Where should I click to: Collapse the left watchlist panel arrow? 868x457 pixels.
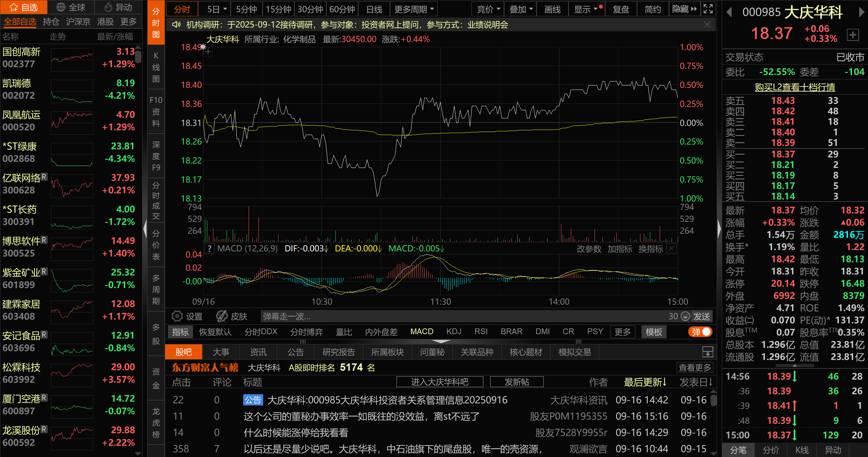click(145, 229)
